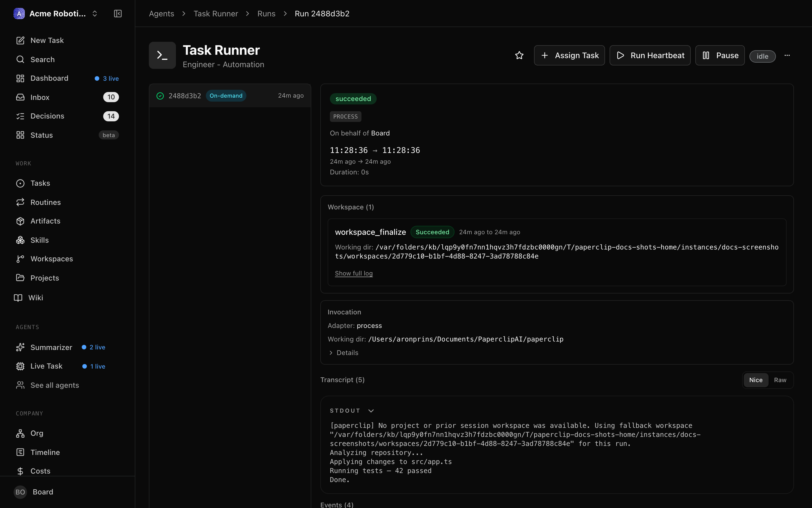Click the pause bars icon
This screenshot has width=812, height=508.
point(706,55)
